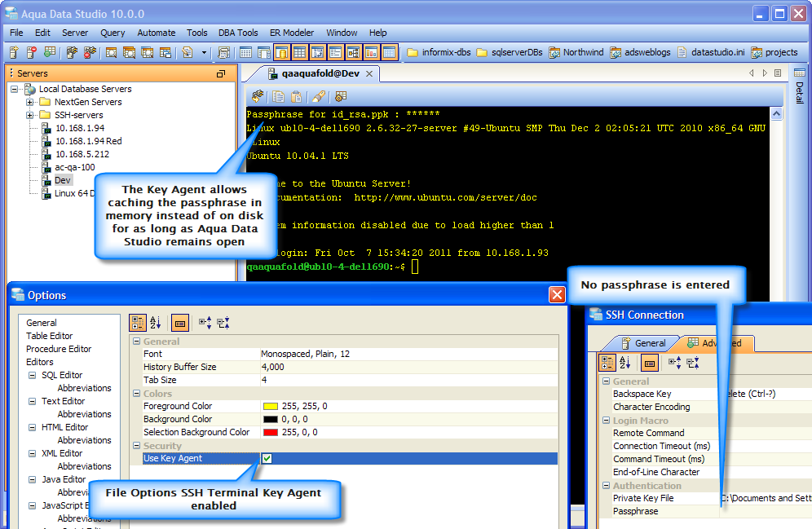The image size is (812, 529).
Task: Click the Passphrase field in SSH Connection
Action: [x=766, y=511]
